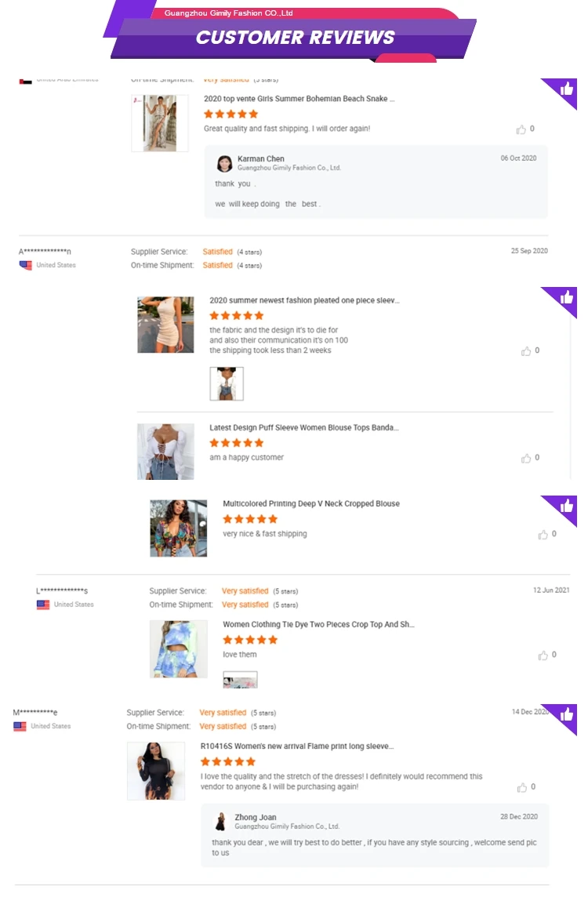Image resolution: width=588 pixels, height=897 pixels.
Task: Open Bohemian Beach Snake product thumbnail
Action: pyautogui.click(x=160, y=123)
